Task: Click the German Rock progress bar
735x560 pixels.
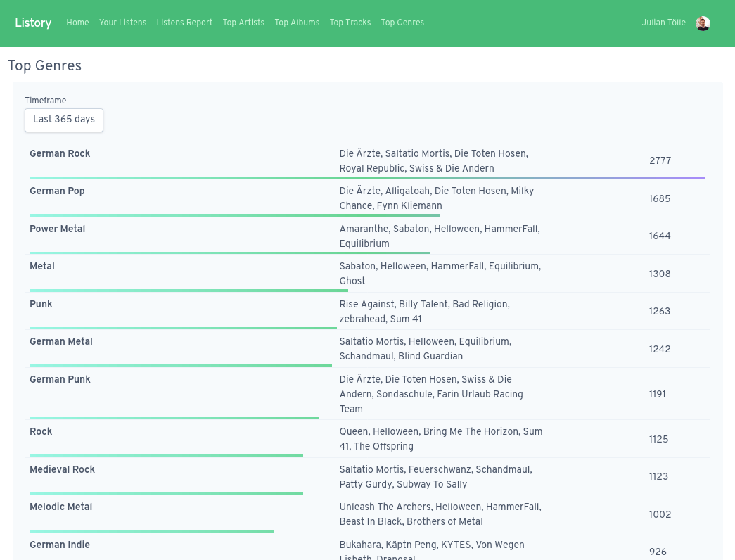Action: click(367, 178)
